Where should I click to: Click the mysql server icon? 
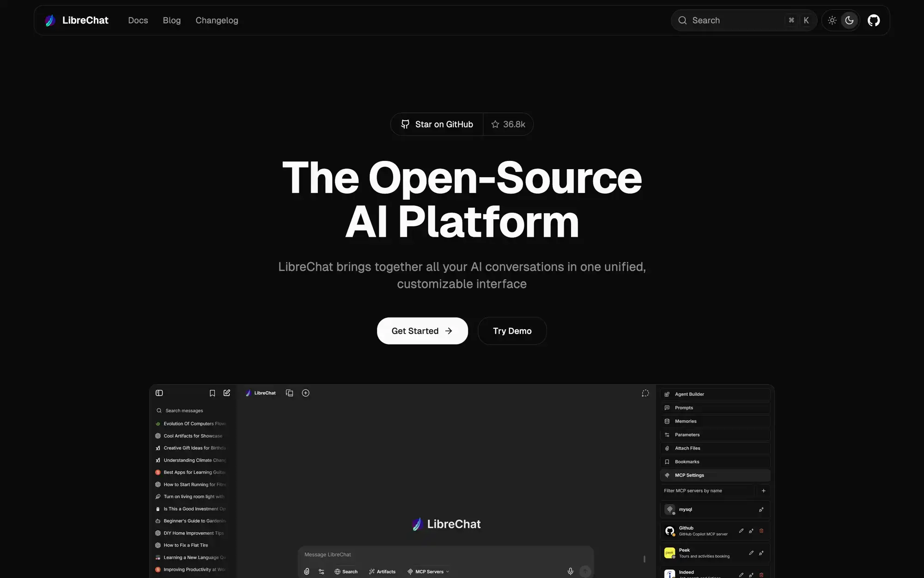tap(669, 510)
